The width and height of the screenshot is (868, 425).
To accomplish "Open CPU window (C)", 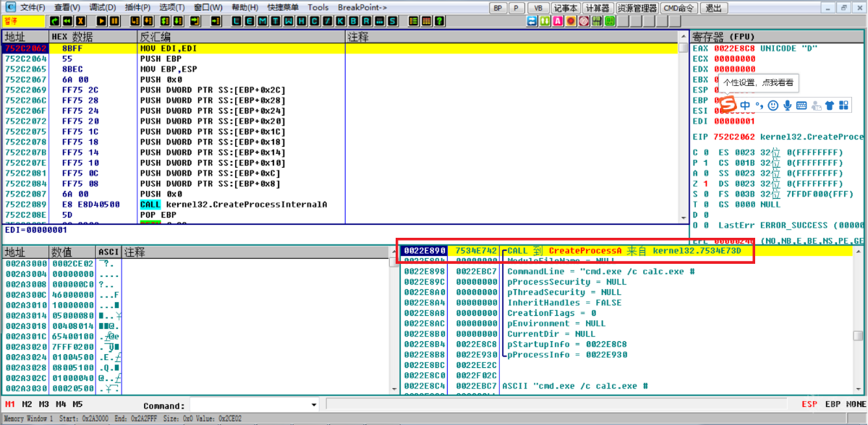I will [314, 21].
